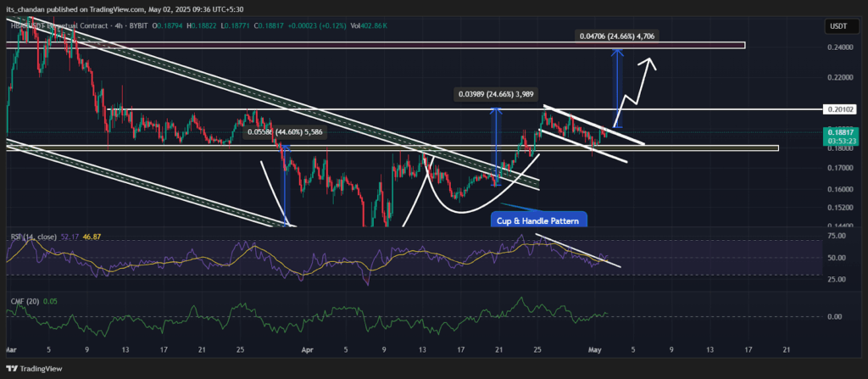The width and height of the screenshot is (868, 379).
Task: Click the 'CMF (20)' indicator title
Action: pyautogui.click(x=23, y=302)
